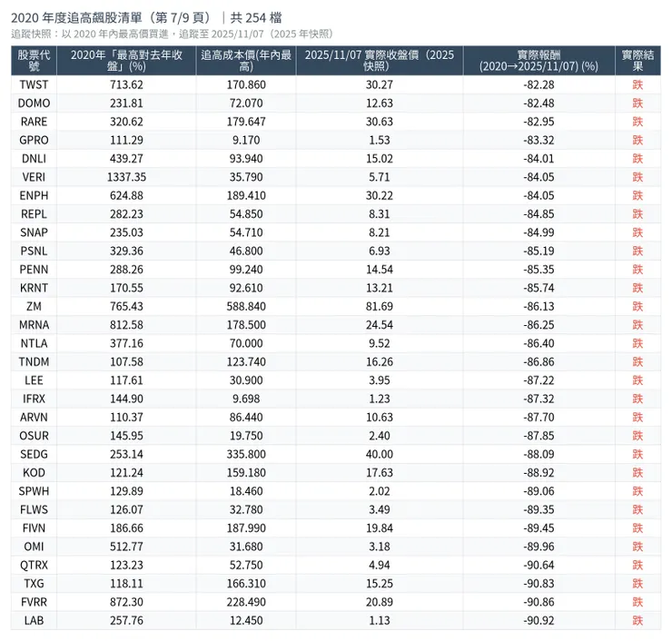
Task: Click the 189.410 cost price cell
Action: [246, 195]
